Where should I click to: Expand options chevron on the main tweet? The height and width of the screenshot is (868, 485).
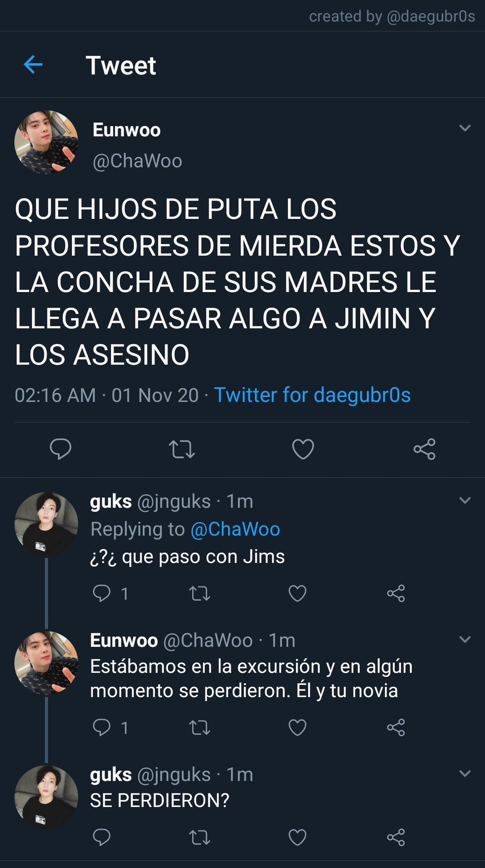(x=465, y=128)
